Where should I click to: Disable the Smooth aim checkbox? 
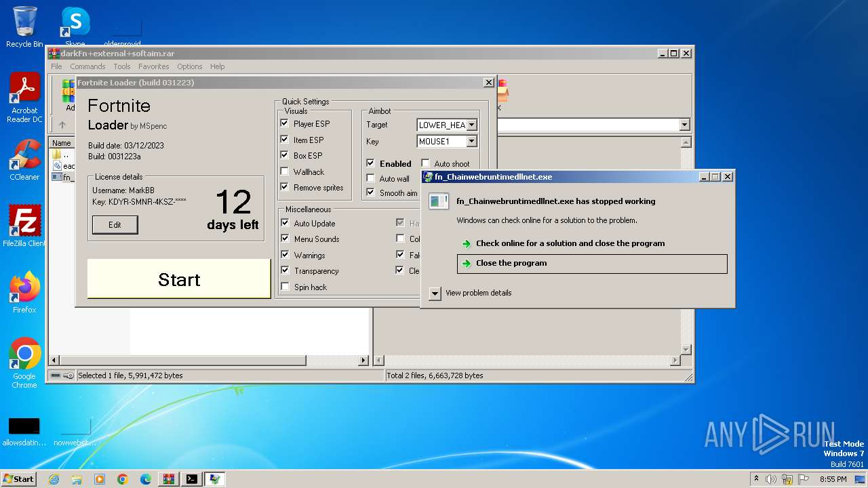point(370,192)
